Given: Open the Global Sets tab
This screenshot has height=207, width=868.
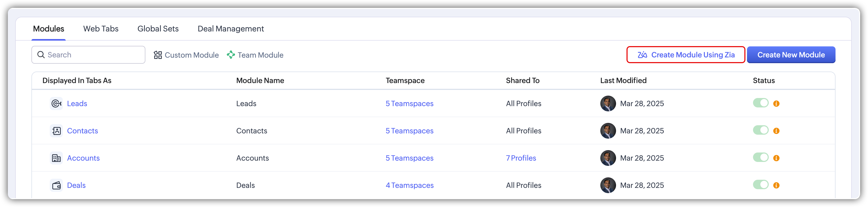Looking at the screenshot, I should [x=158, y=29].
